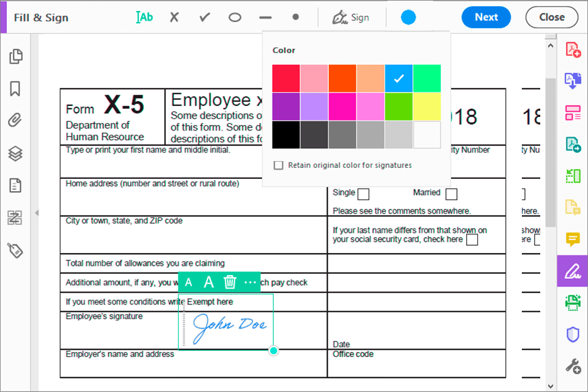Pick the mint green color swatch
588x392 pixels.
[427, 78]
